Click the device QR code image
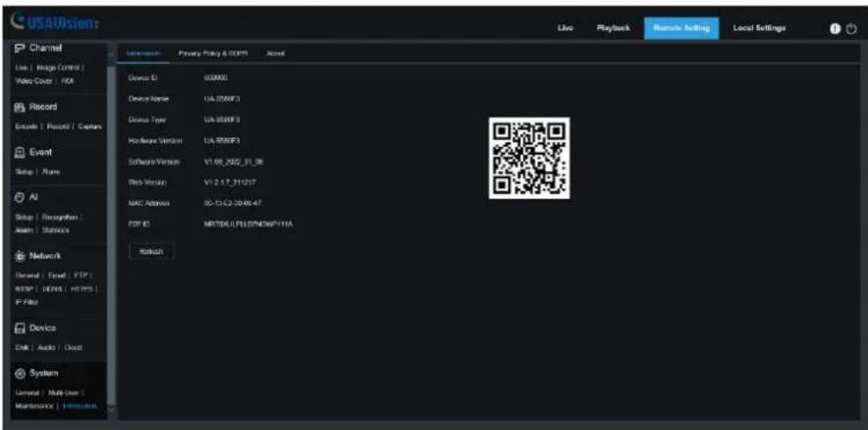868x430 pixels. click(x=529, y=158)
